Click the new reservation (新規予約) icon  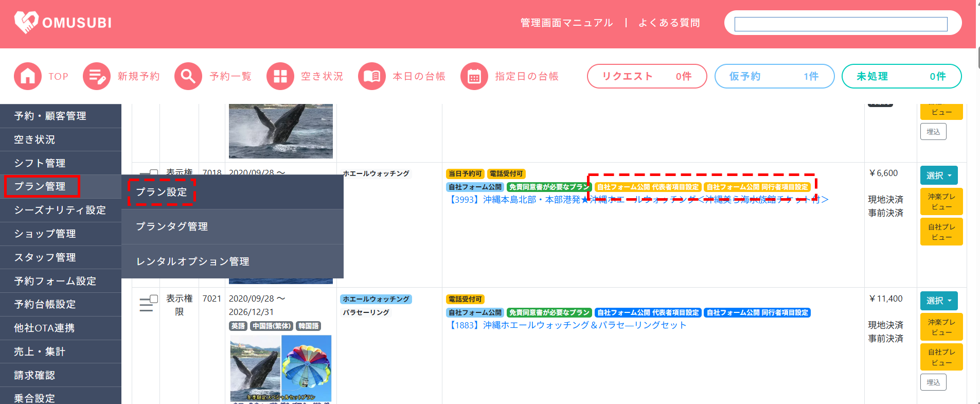tap(97, 76)
